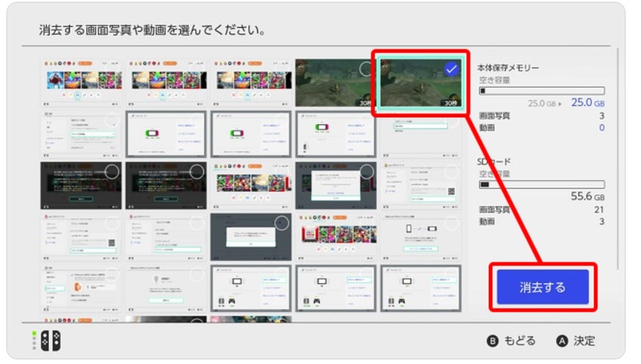Image resolution: width=641 pixels, height=364 pixels.
Task: Click the SD card 55.6 GB capacity value
Action: [587, 197]
